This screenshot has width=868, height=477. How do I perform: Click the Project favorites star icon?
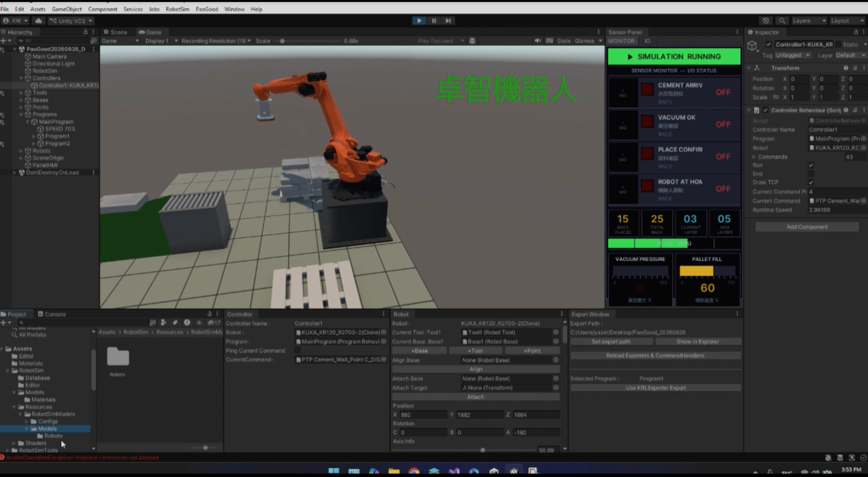[x=199, y=322]
